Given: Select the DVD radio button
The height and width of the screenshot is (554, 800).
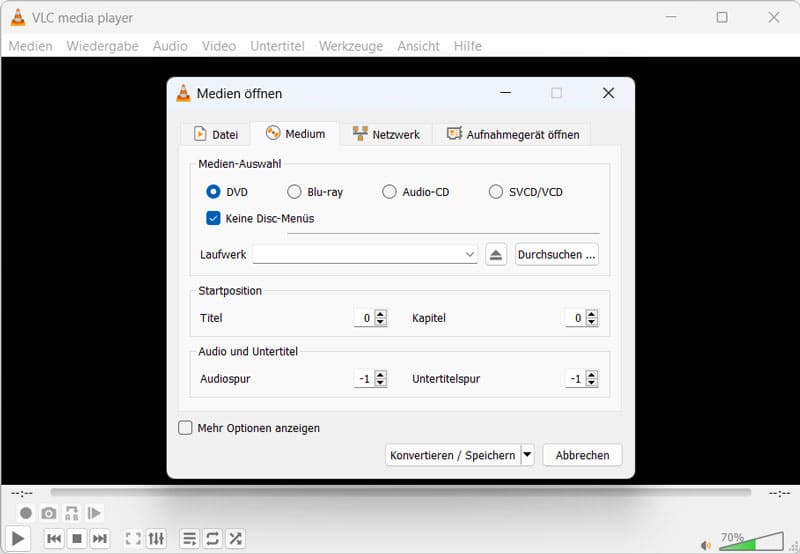Looking at the screenshot, I should coord(213,192).
